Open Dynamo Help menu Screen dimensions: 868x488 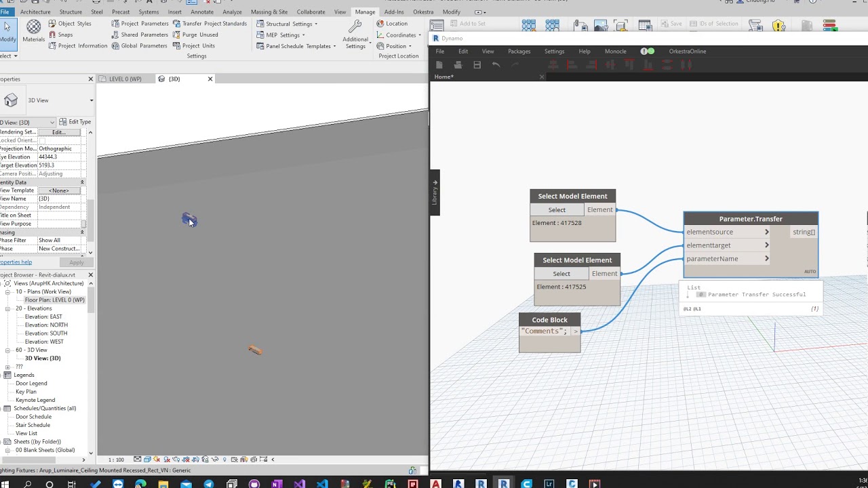(x=585, y=52)
